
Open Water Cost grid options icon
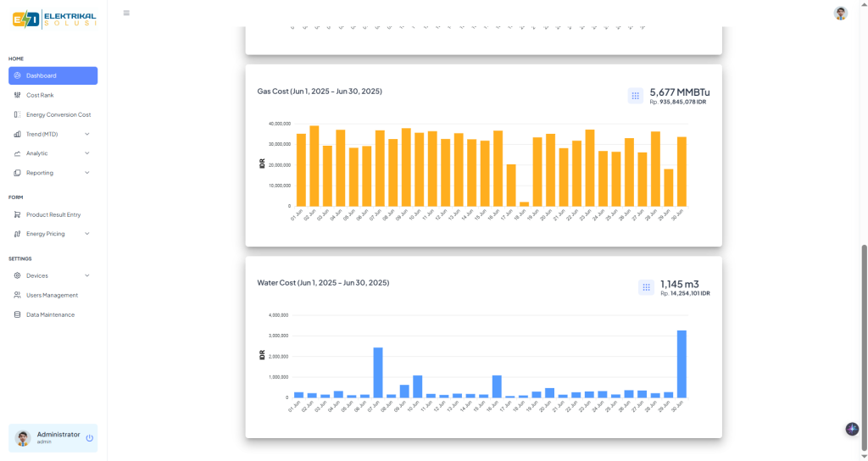(x=646, y=287)
